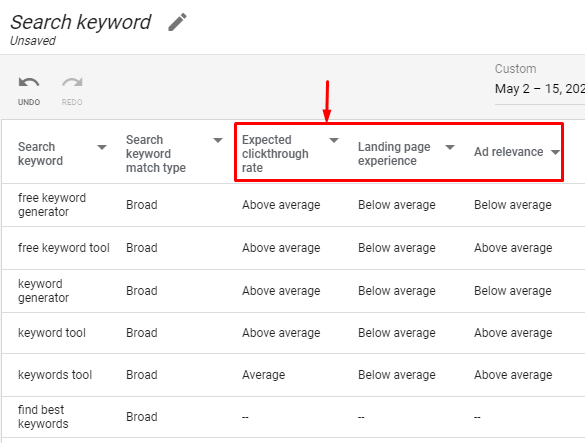This screenshot has height=443, width=585.
Task: Open the Ad relevance column dropdown arrow
Action: [555, 152]
